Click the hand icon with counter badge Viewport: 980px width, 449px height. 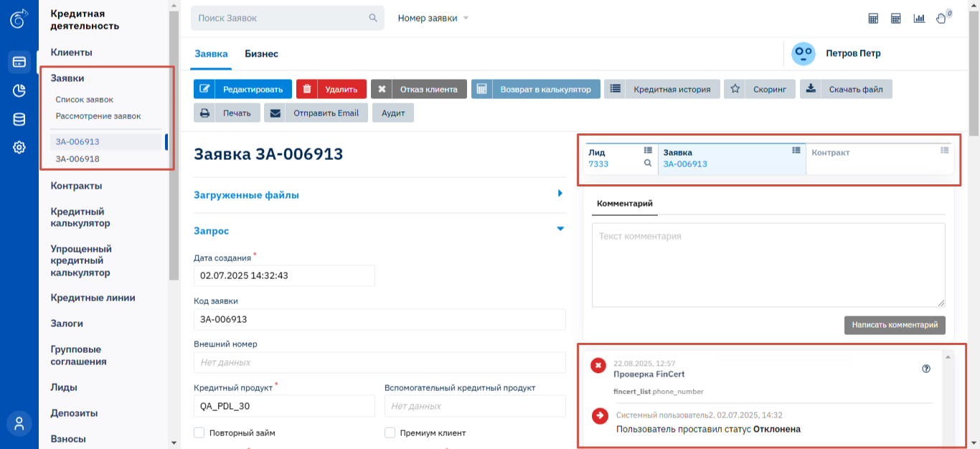click(941, 19)
